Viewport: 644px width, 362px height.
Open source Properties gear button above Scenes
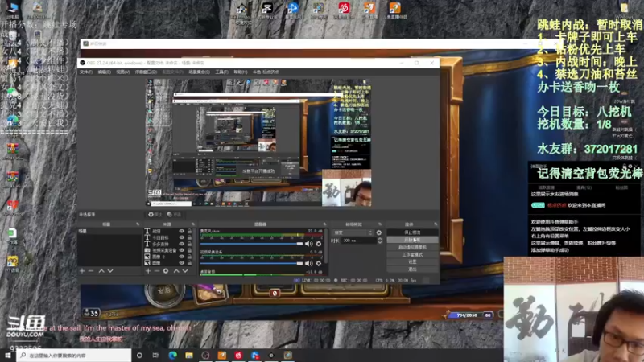[x=155, y=214]
